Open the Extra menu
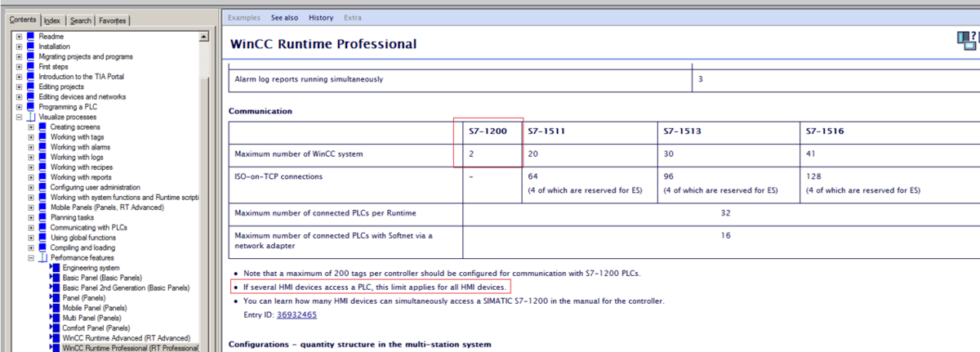 coord(353,17)
